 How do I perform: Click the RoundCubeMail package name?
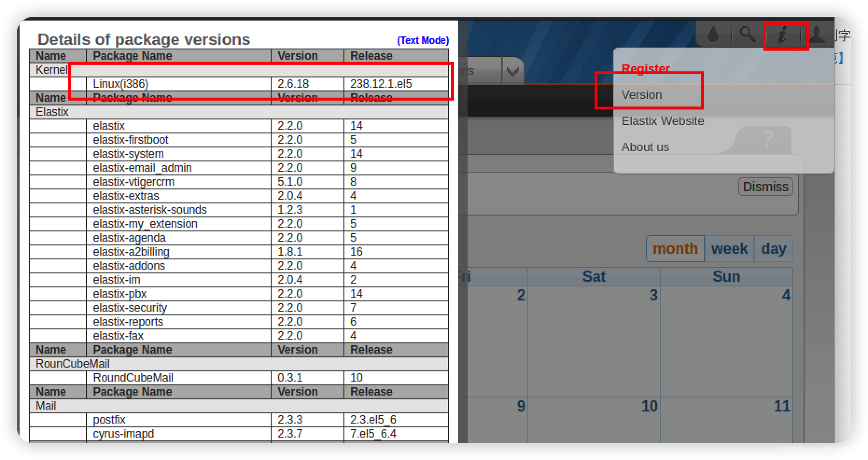pyautogui.click(x=133, y=378)
